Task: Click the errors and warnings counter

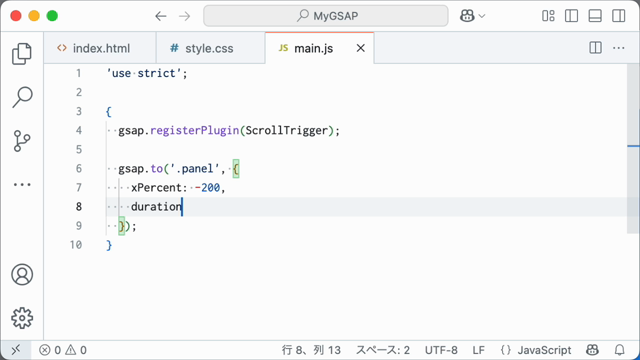Action: coord(63,350)
